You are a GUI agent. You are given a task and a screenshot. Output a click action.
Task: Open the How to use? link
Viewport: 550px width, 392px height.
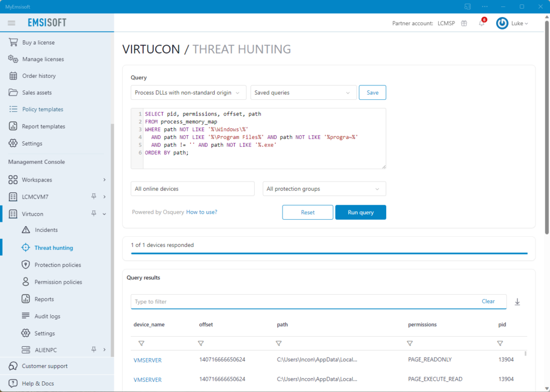click(x=201, y=212)
